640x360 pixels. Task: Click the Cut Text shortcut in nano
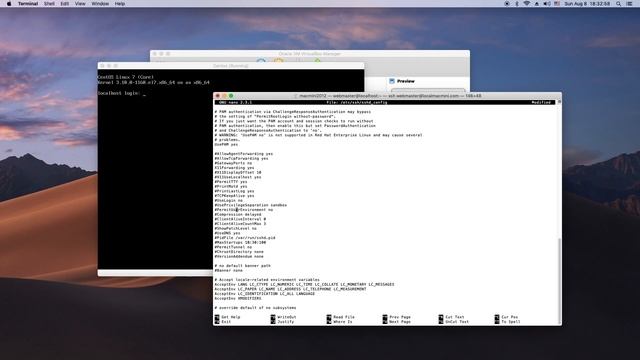click(x=451, y=317)
